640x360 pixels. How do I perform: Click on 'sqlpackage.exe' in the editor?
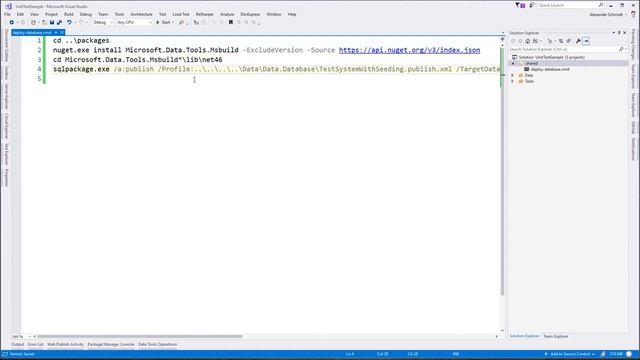pyautogui.click(x=81, y=69)
